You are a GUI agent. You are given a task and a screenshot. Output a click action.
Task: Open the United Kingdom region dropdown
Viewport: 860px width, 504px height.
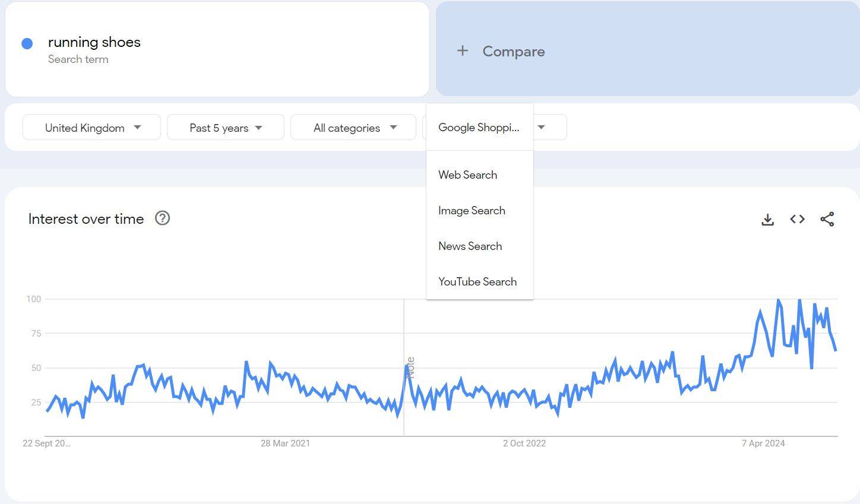(x=91, y=127)
